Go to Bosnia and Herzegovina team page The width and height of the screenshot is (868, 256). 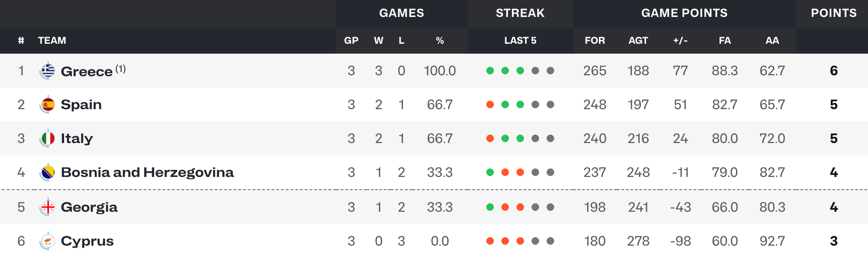147,172
